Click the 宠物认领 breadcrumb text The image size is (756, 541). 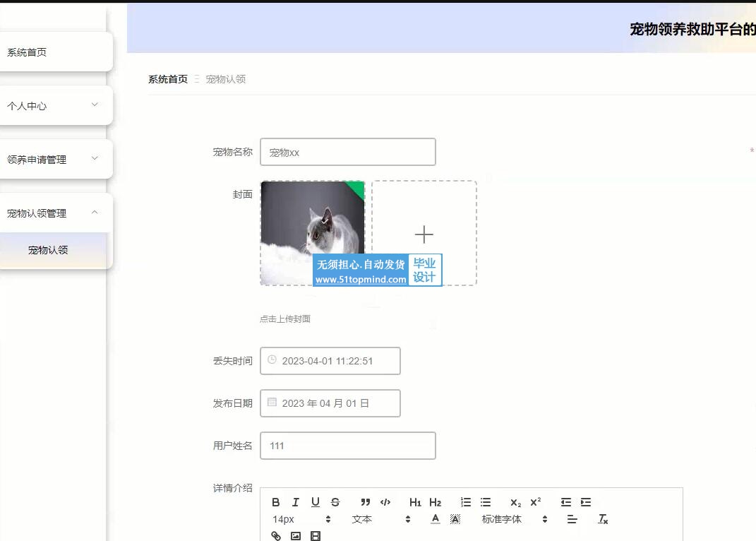[226, 79]
